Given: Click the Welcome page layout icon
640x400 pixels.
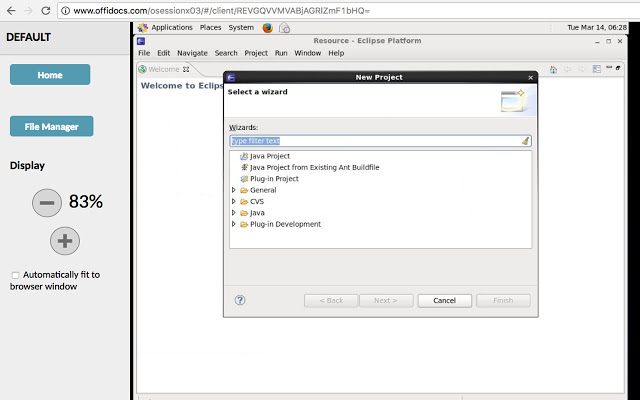Looking at the screenshot, I should (597, 69).
